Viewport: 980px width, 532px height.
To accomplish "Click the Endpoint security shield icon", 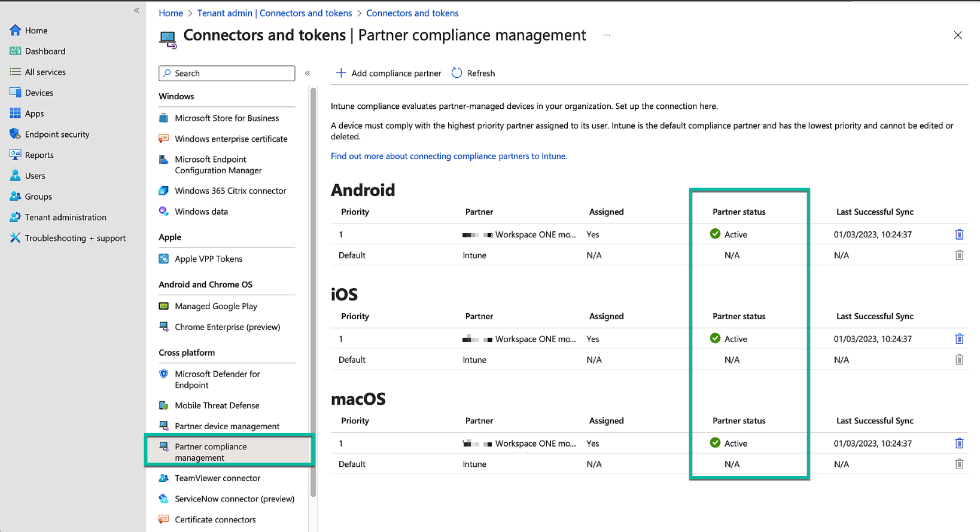I will [15, 134].
